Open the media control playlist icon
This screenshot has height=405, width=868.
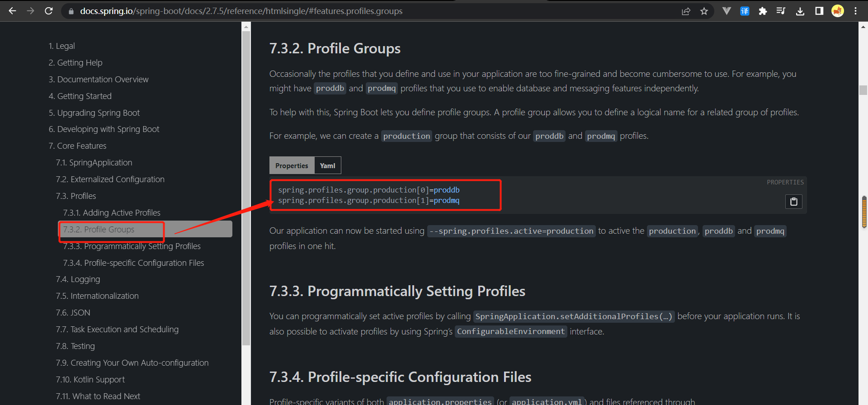[x=781, y=11]
